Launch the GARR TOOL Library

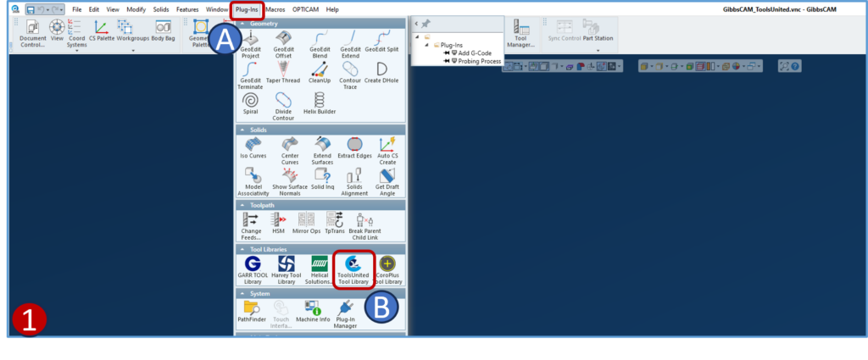tap(252, 270)
